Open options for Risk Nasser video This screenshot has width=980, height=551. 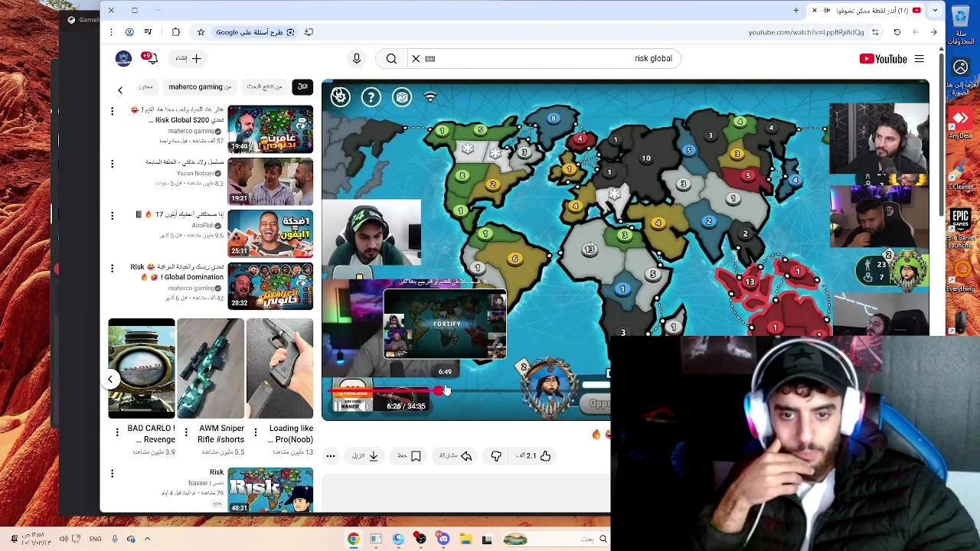pos(113,474)
